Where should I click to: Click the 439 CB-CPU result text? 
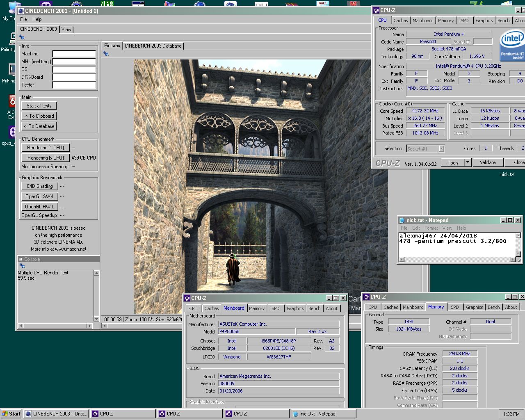[84, 158]
